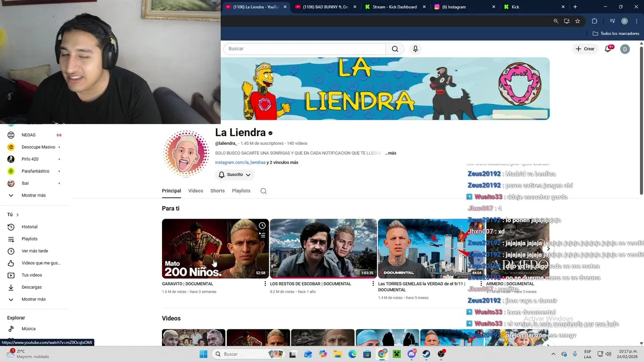Image resolution: width=644 pixels, height=362 pixels.
Task: Open the YouTube account avatar D
Action: (625, 49)
